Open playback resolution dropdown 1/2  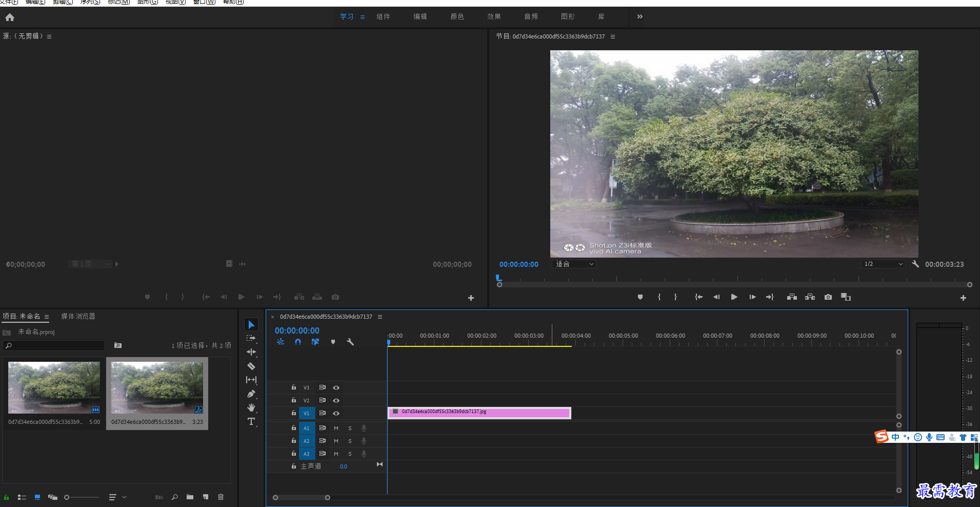883,264
